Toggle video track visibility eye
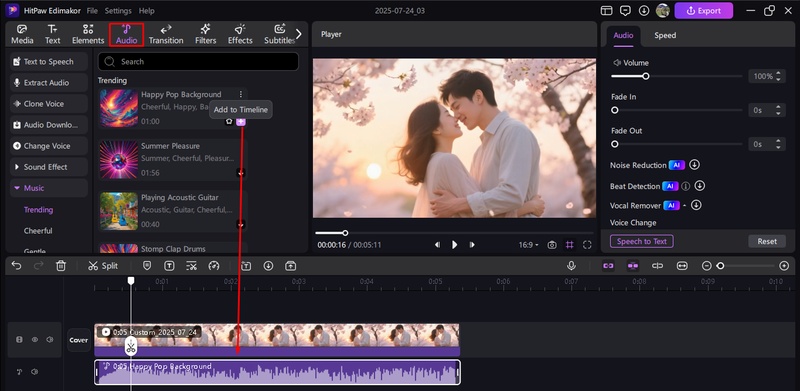 click(35, 339)
